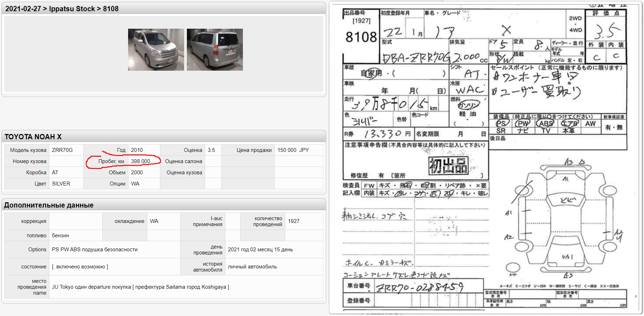
Task: Click the 'Пробег, км.' label
Action: (112, 161)
